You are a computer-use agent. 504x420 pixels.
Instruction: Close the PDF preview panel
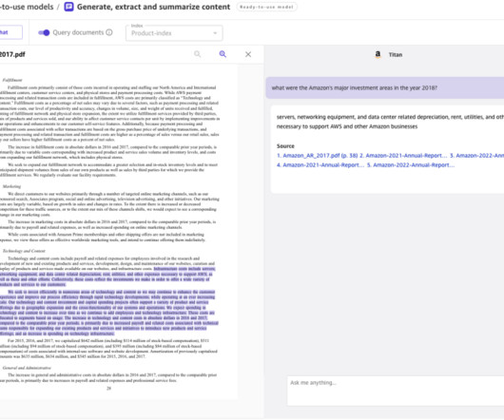[x=248, y=54]
